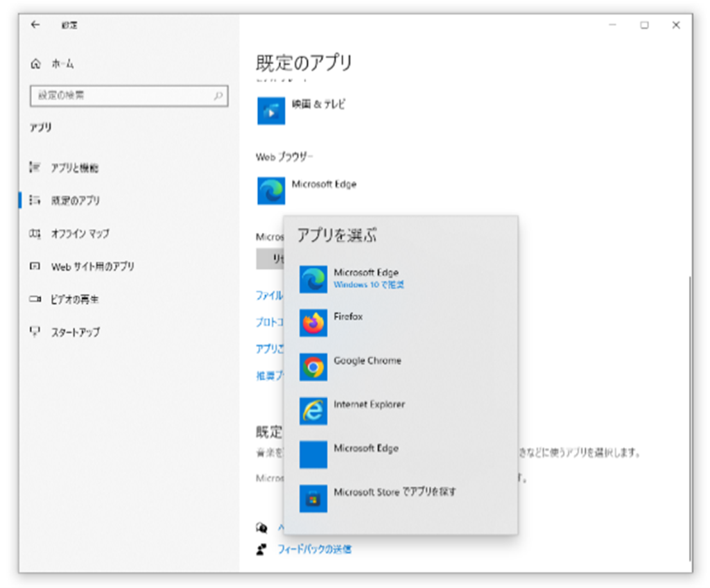Click the ホーム house icon

36,64
